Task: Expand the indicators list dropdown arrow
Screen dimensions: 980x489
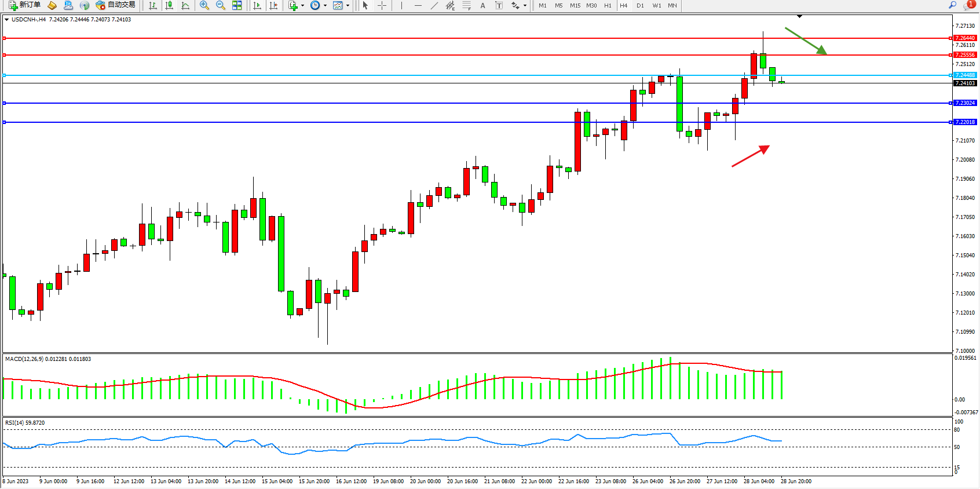Action: tap(302, 5)
